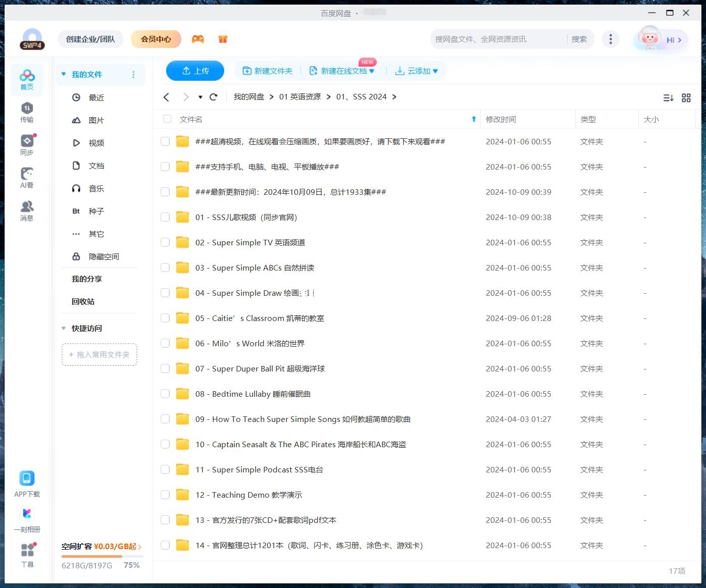Open the Hi account chevron
Viewport: 706px width, 588px height.
[680, 40]
